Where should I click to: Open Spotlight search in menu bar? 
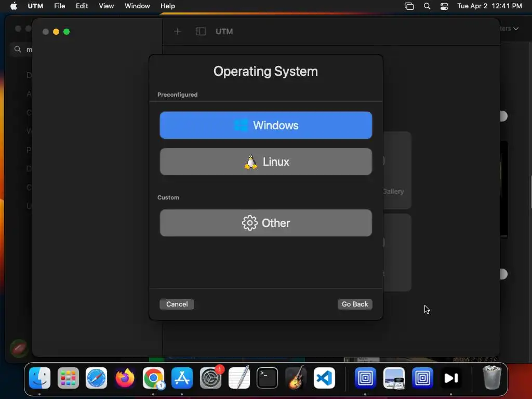427,6
